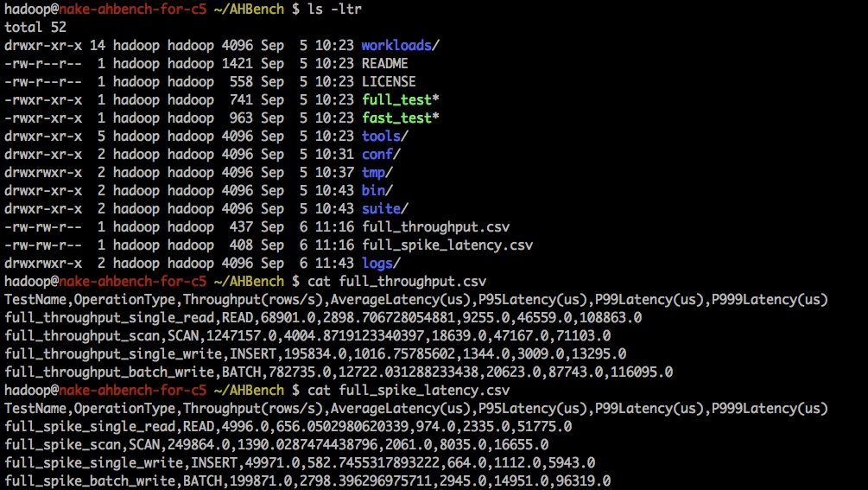Screen dimensions: 868x490
Task: Click the full_spike_single_write row name
Action: tap(93, 463)
